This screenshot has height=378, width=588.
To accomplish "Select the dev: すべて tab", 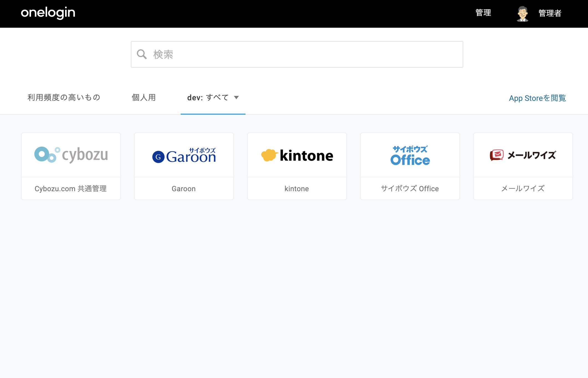I will [x=213, y=98].
